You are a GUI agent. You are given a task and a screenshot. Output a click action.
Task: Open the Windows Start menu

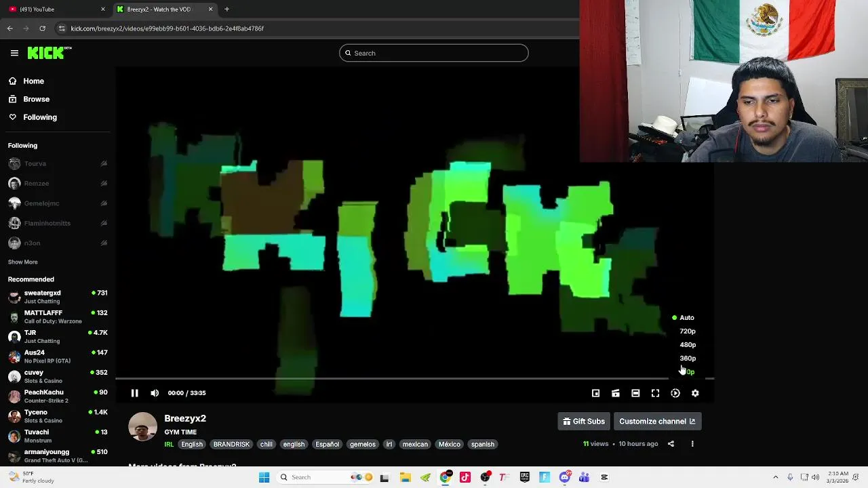pyautogui.click(x=264, y=478)
